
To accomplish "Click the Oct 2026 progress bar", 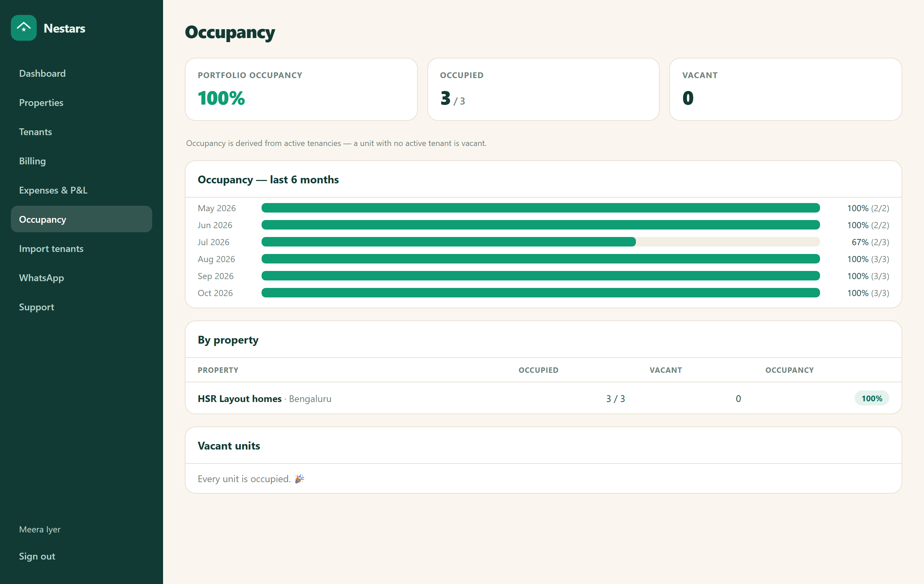I will click(541, 293).
